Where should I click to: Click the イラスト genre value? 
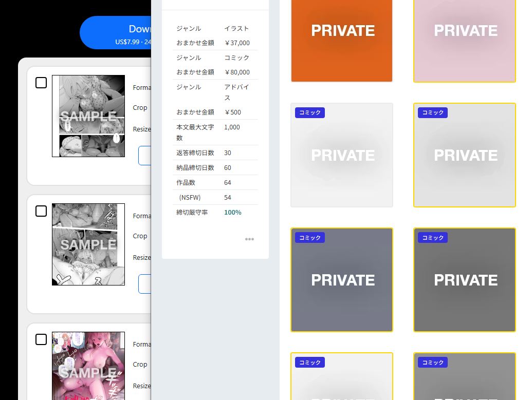pyautogui.click(x=236, y=28)
